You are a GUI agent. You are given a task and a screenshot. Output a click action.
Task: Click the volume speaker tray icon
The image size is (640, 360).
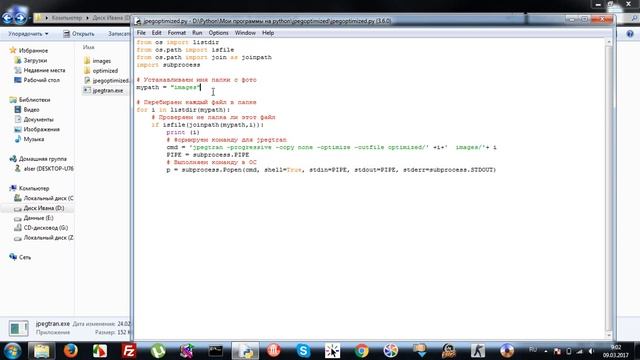[x=591, y=351]
